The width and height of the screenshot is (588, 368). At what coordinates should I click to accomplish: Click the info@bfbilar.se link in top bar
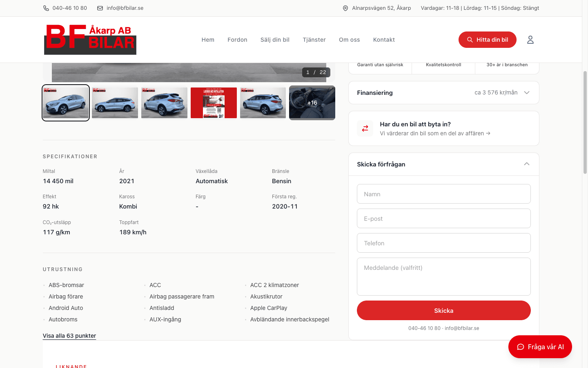point(125,8)
